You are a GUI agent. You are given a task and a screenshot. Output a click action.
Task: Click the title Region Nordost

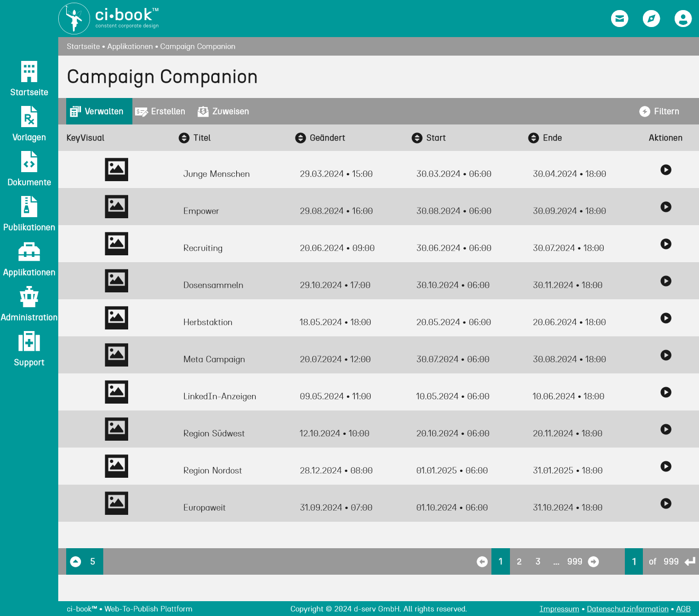click(x=213, y=470)
